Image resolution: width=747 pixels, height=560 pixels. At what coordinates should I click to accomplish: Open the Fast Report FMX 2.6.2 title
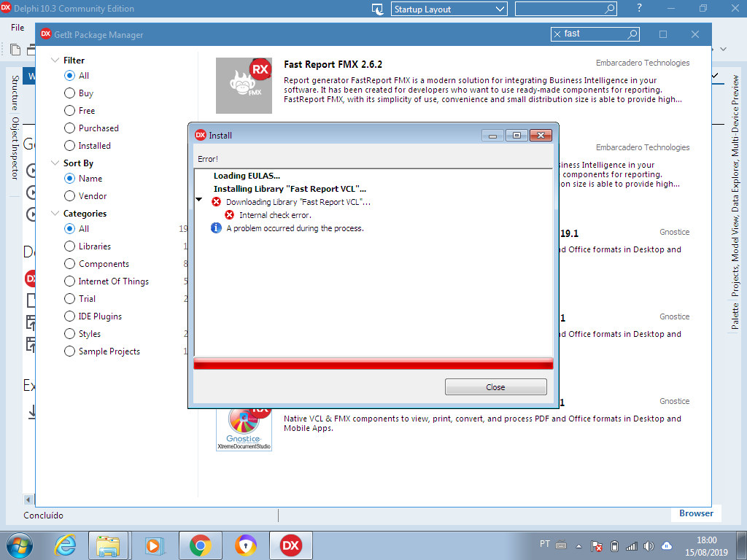[333, 64]
